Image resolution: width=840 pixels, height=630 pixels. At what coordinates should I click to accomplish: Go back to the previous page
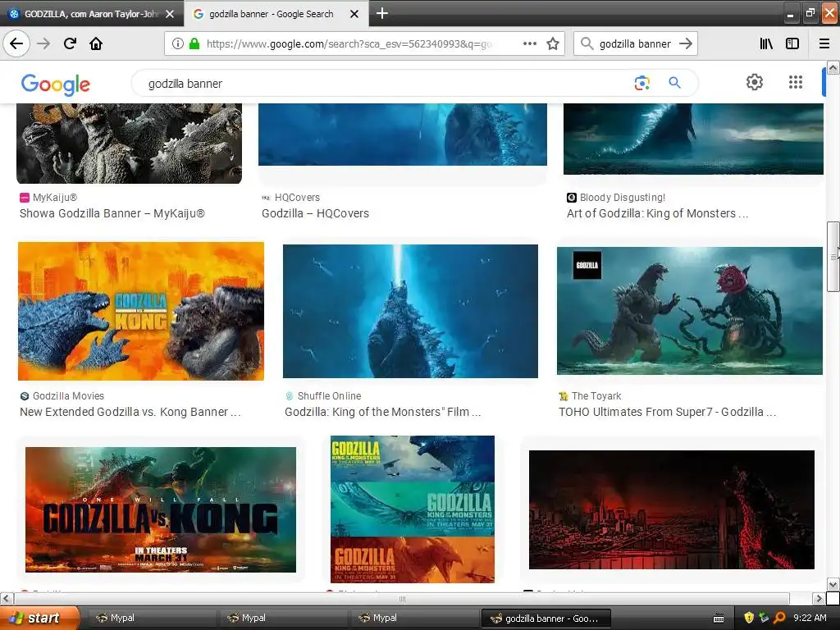point(16,43)
